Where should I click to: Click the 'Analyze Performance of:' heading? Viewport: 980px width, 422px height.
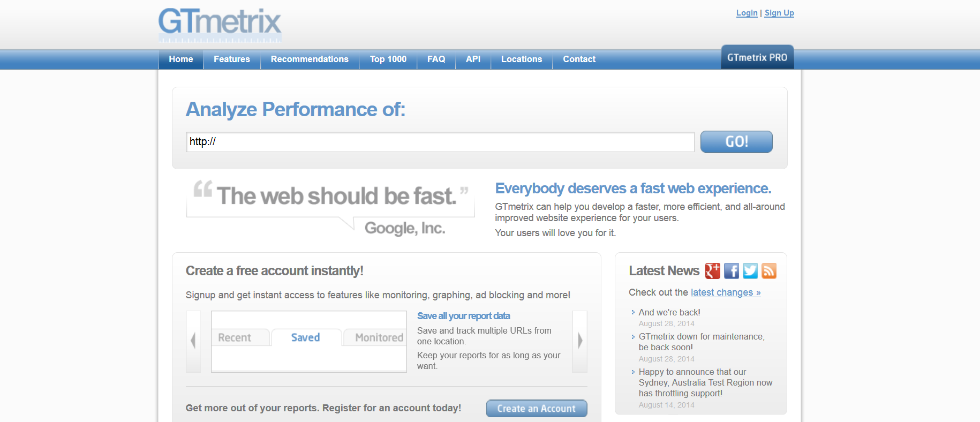click(x=296, y=110)
